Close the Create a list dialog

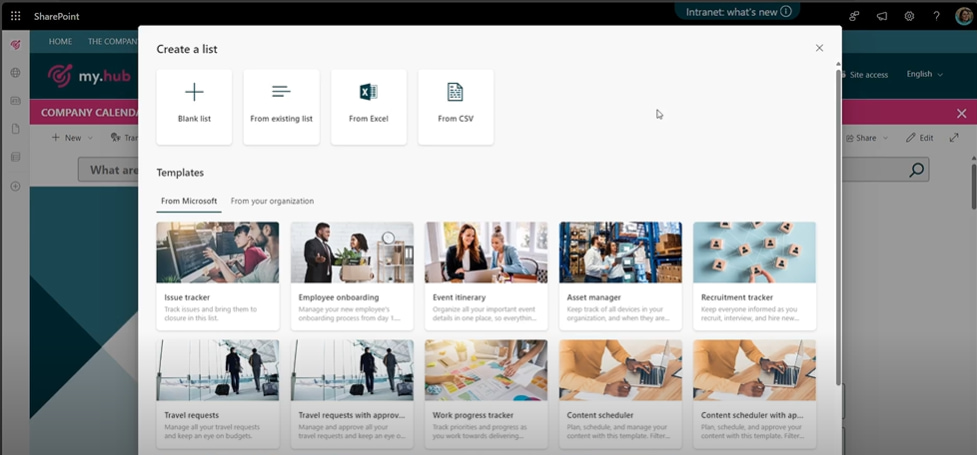819,48
